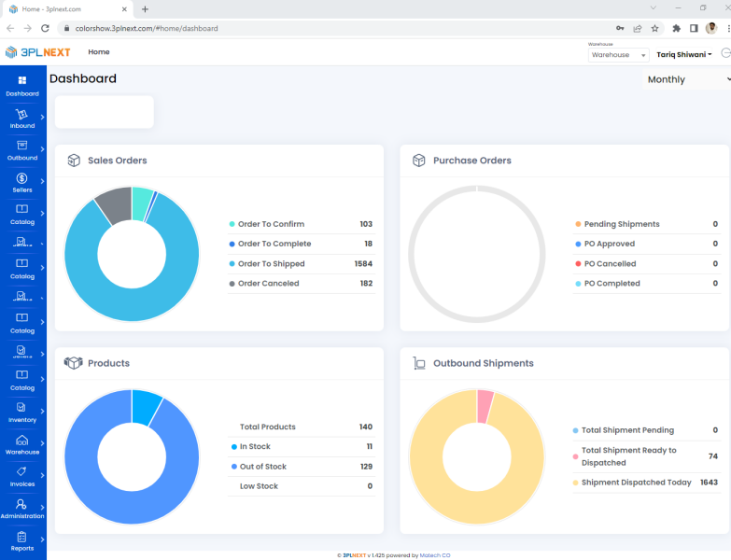Screen dimensions: 731x560
Task: Toggle the browser side panel icon
Action: [694, 28]
